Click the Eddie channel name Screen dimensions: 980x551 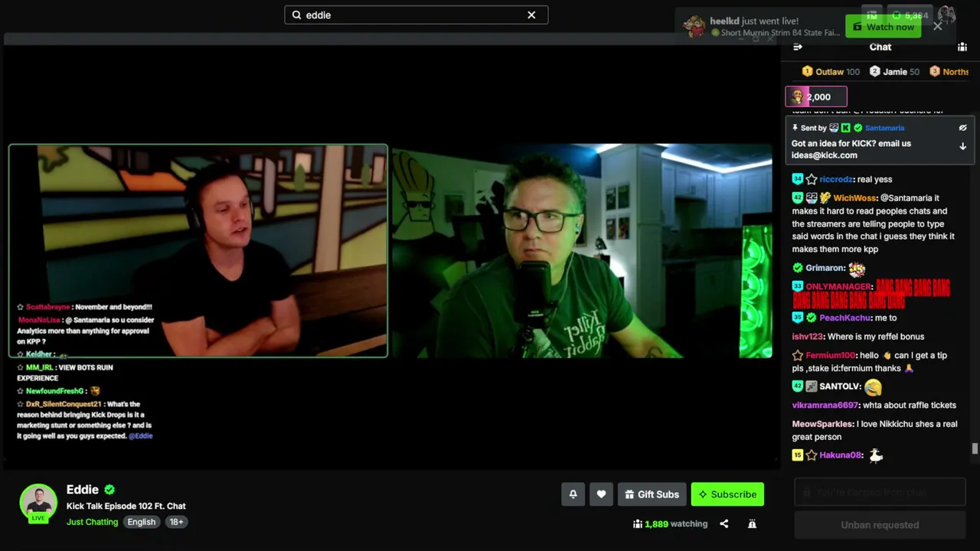(x=83, y=490)
